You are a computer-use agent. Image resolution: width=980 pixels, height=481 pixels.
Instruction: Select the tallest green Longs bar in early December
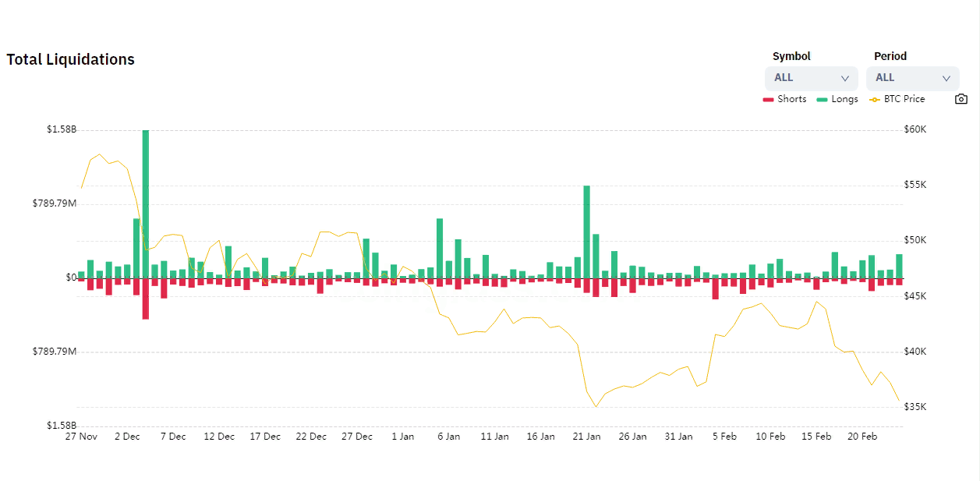(x=146, y=203)
